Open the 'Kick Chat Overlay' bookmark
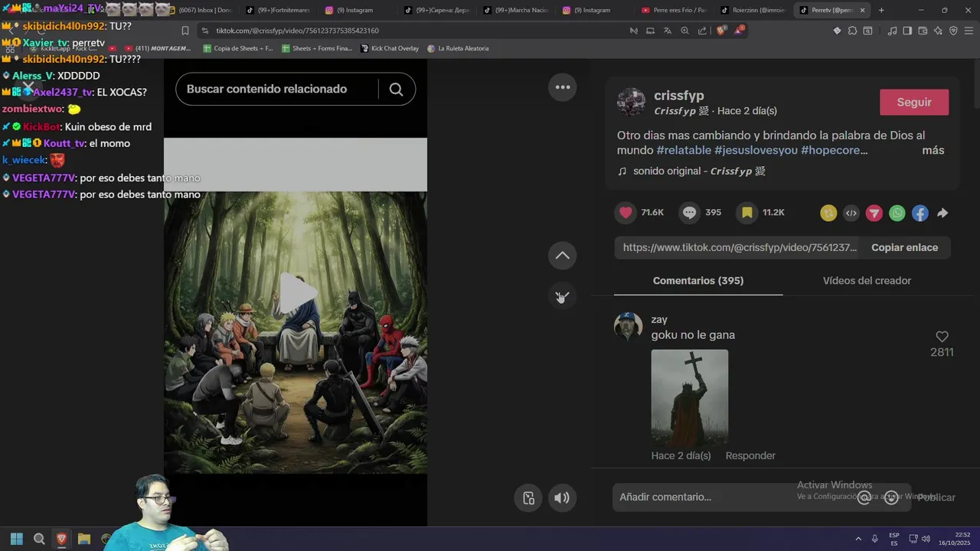The image size is (980, 551). [390, 48]
